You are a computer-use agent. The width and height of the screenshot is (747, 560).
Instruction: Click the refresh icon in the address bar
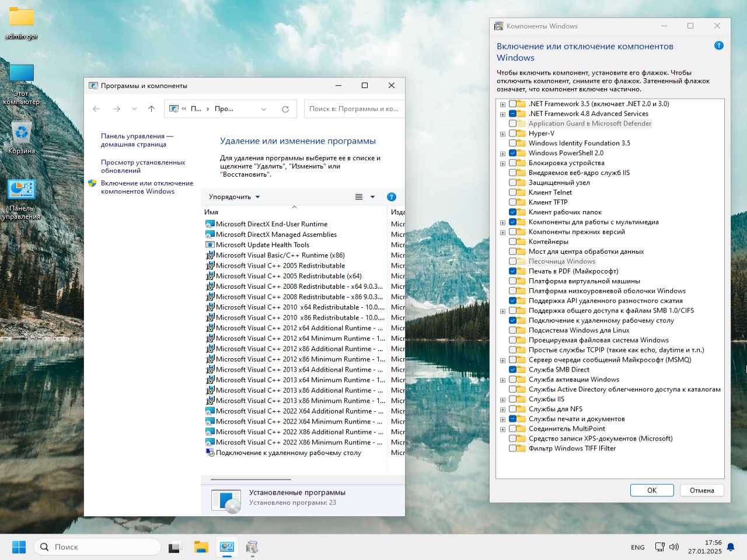tap(285, 109)
